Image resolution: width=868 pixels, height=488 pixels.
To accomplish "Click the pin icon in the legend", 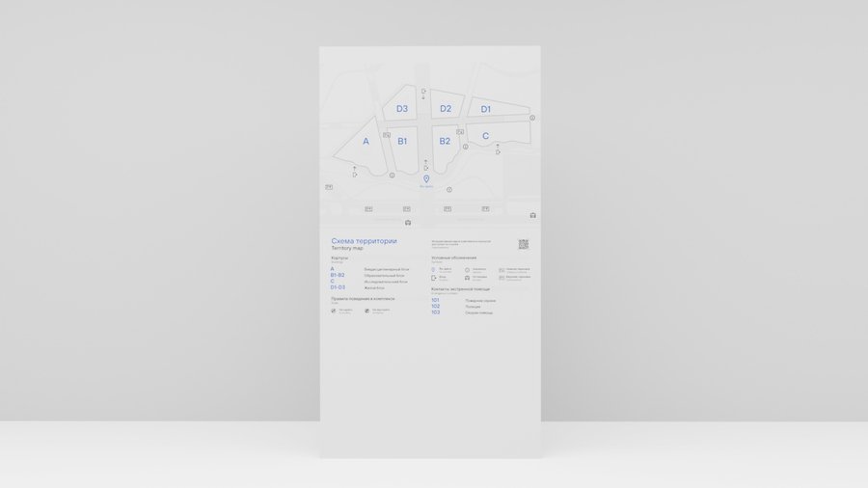I will [x=433, y=270].
